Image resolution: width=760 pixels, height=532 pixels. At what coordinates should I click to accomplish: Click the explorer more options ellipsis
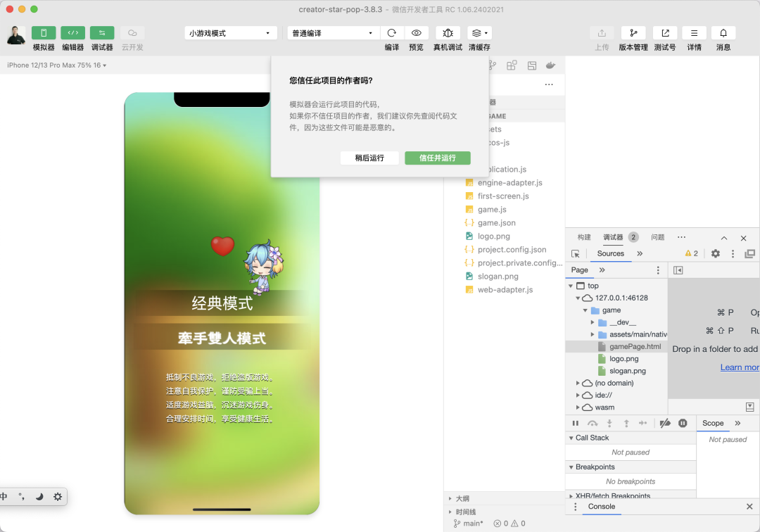(549, 84)
